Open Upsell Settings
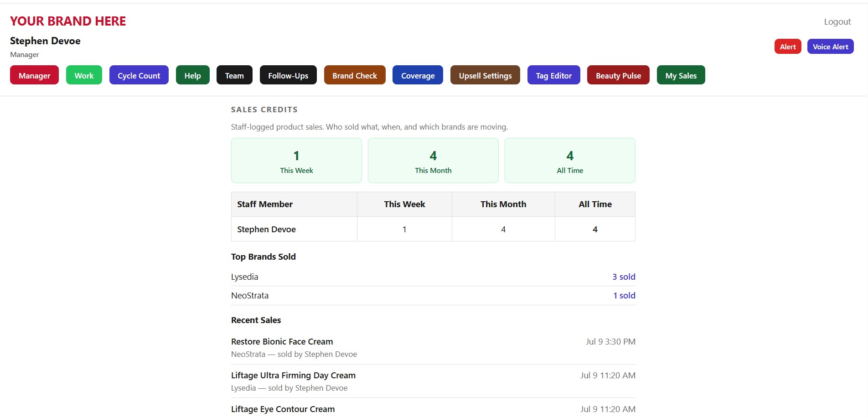Screen dimensions: 868x418 coord(485,75)
